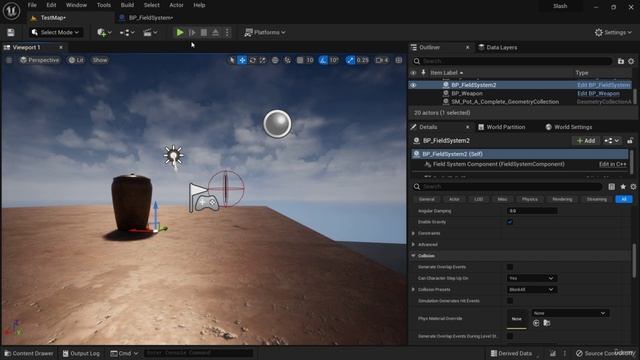Toggle the Enable Gravity checkbox
This screenshot has width=640, height=360.
pos(510,222)
